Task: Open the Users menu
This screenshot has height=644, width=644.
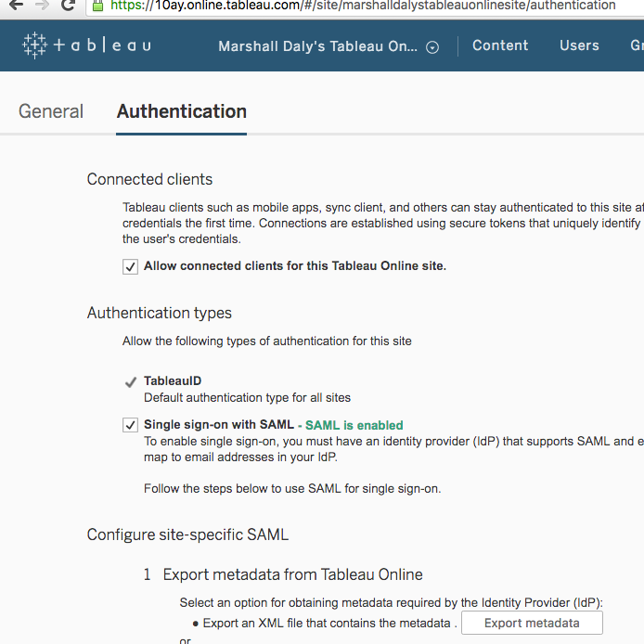Action: click(x=579, y=45)
